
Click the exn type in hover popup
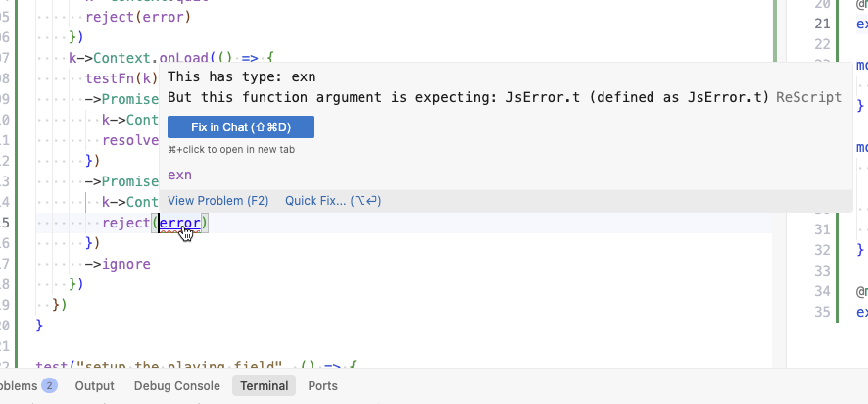click(179, 175)
